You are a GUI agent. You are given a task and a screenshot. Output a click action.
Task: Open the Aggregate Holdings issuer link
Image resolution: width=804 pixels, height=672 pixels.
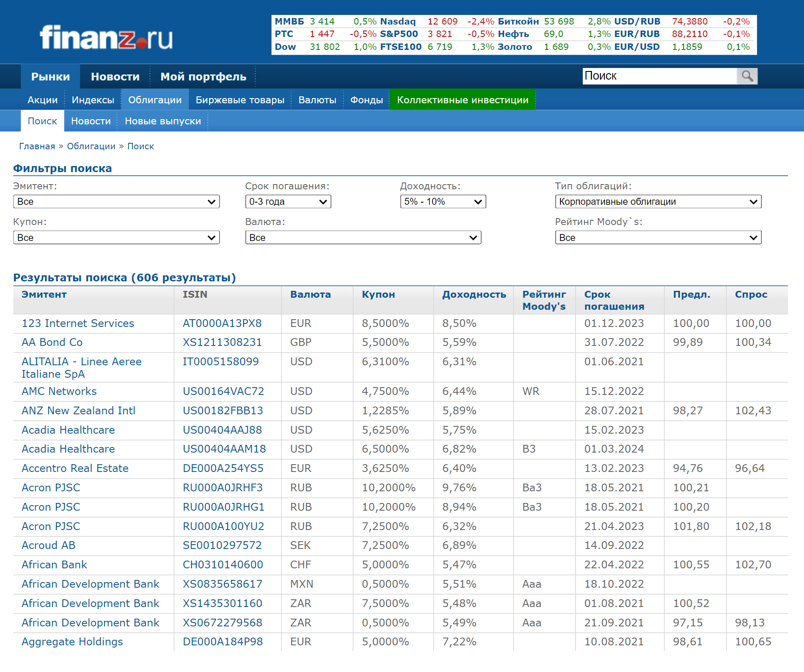pyautogui.click(x=72, y=641)
